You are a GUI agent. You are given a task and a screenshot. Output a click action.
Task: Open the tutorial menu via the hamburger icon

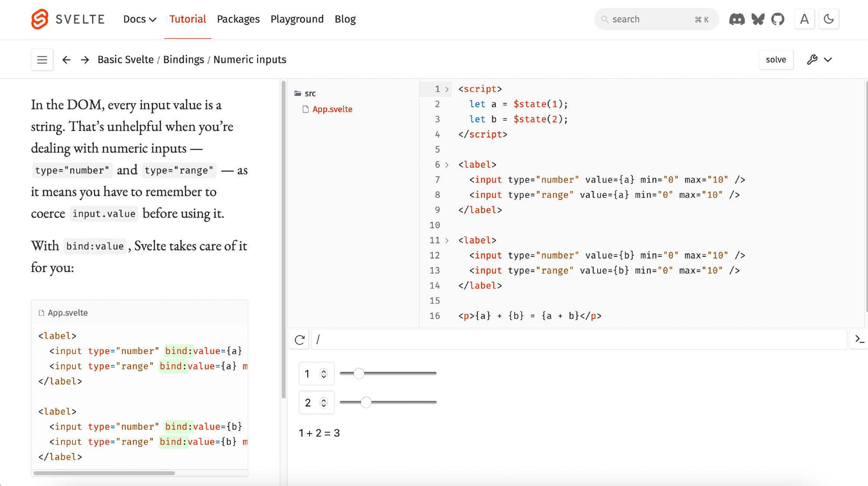pyautogui.click(x=42, y=59)
